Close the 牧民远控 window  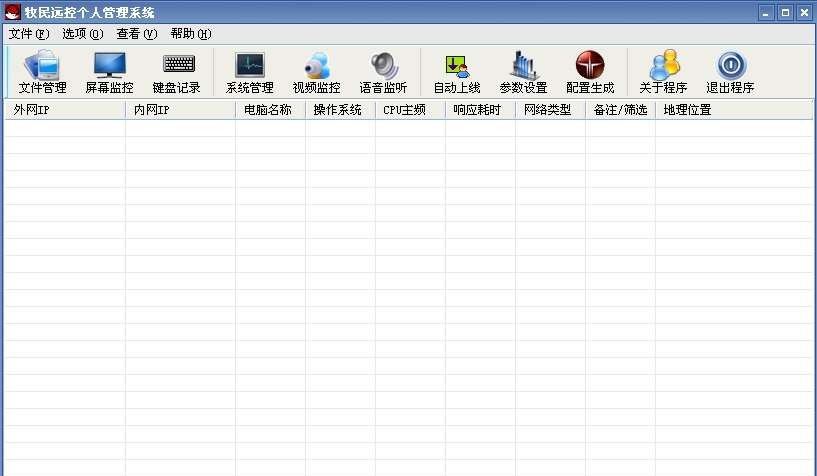[804, 13]
